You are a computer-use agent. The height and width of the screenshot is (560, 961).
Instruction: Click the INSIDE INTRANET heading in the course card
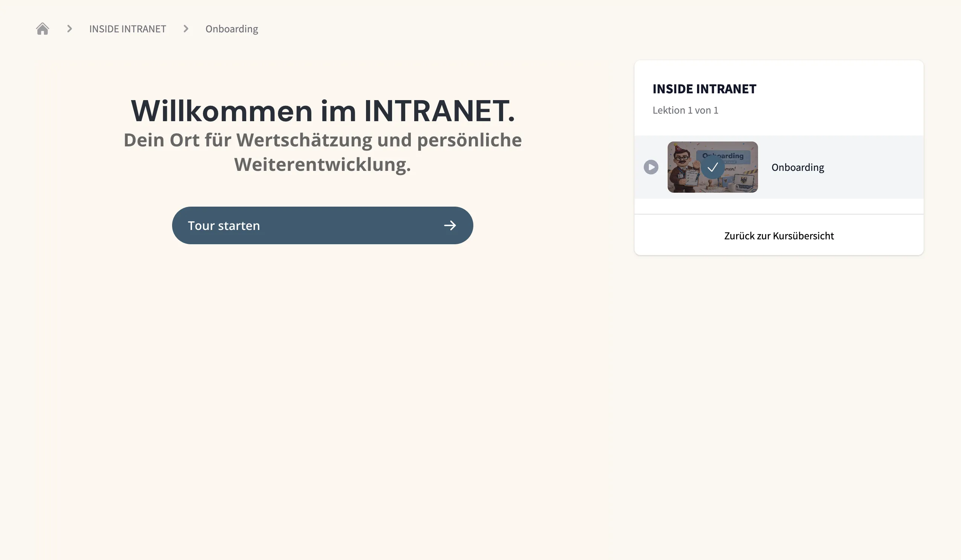704,89
